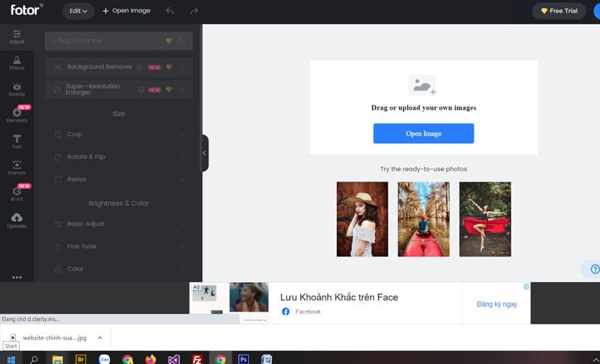Open the Facebook ad headline

(339, 297)
